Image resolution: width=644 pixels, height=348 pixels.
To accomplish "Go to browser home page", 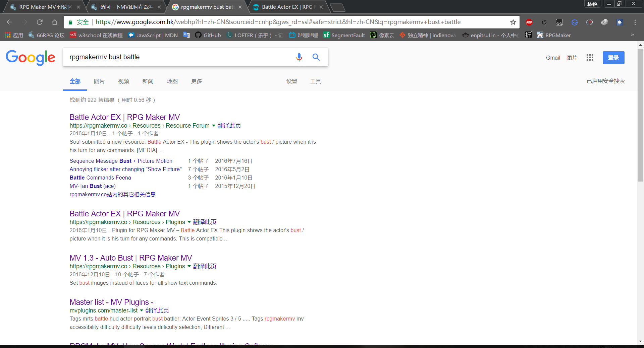I will coord(55,22).
